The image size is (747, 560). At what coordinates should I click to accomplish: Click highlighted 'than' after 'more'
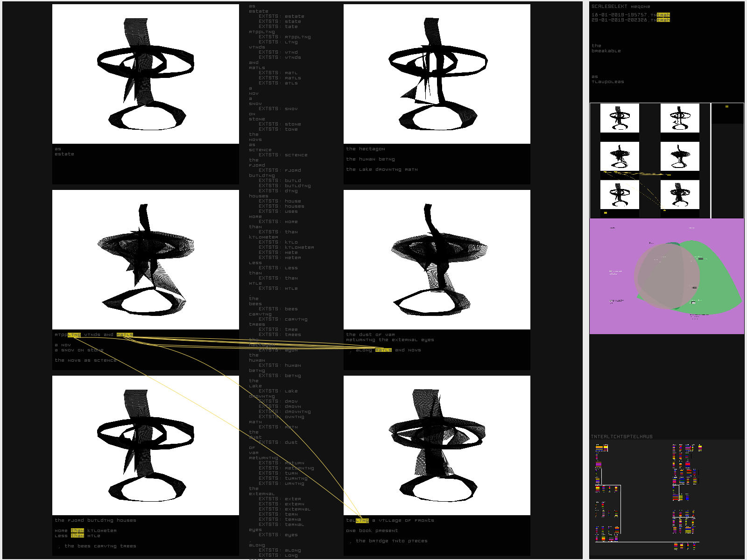78,531
